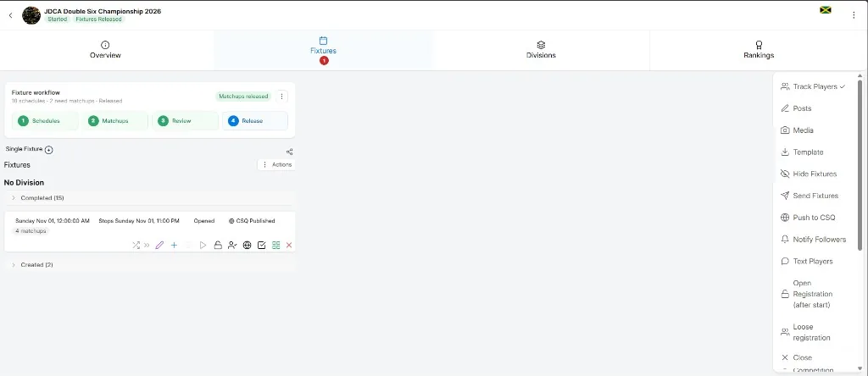Choose Loose registration in the menu

813,332
